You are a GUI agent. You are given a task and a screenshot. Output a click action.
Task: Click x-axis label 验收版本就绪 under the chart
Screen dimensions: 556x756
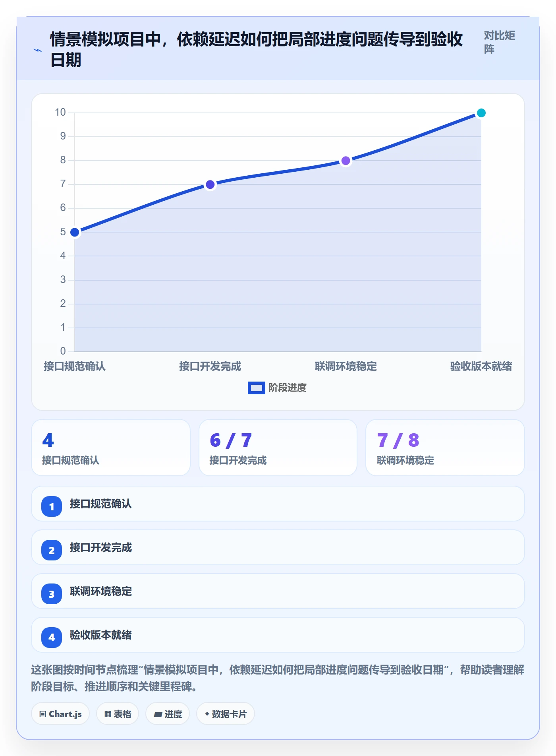coord(481,366)
